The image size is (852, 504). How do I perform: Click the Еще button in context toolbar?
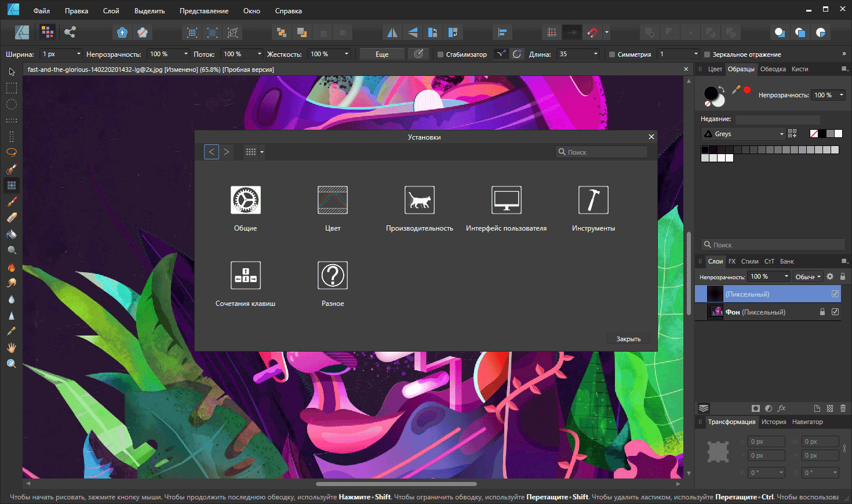tap(382, 54)
